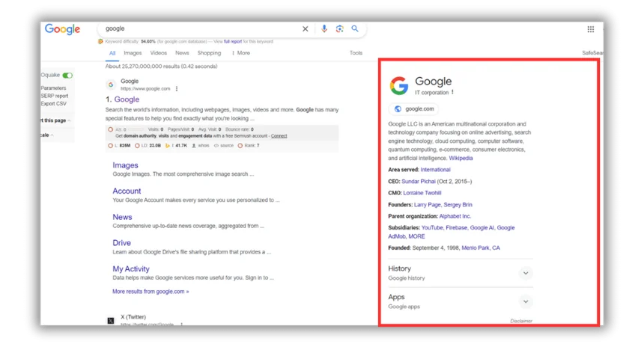Click the Connect link for Semrush account
Screen dimensions: 644x347
click(279, 136)
